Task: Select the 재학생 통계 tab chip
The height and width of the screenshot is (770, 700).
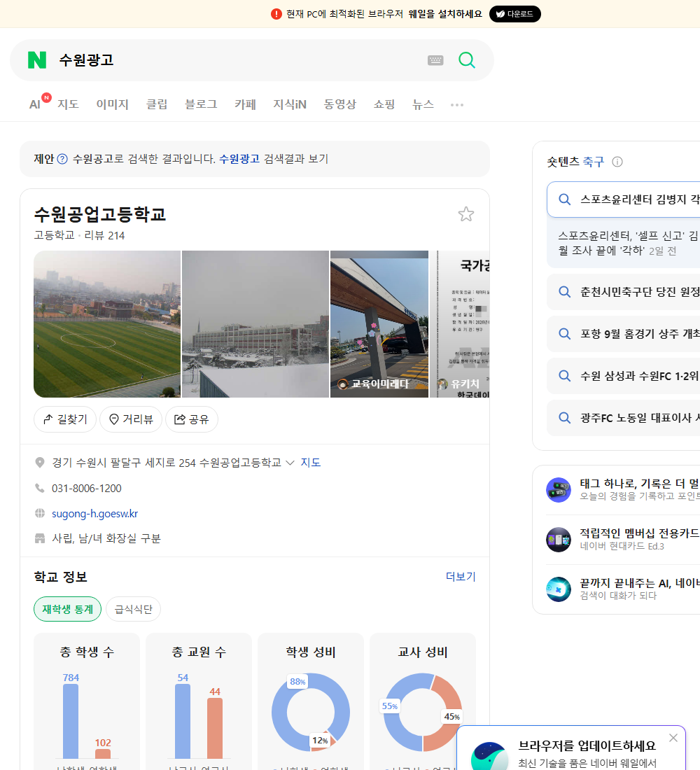Action: click(67, 609)
